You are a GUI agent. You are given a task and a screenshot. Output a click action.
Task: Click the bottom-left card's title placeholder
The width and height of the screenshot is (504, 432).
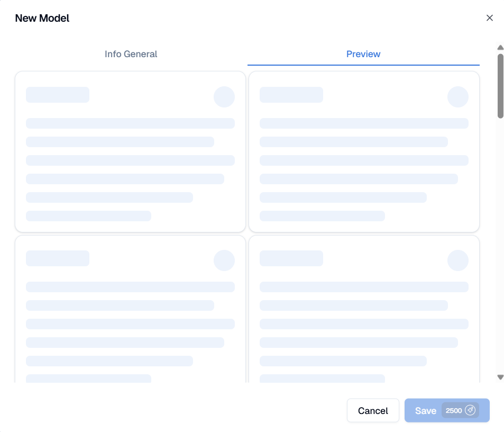58,258
